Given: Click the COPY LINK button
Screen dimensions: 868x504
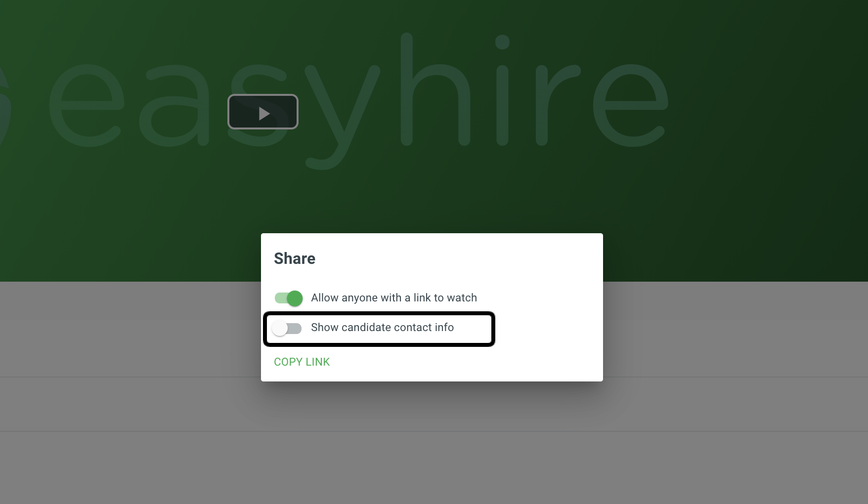Looking at the screenshot, I should click(302, 362).
